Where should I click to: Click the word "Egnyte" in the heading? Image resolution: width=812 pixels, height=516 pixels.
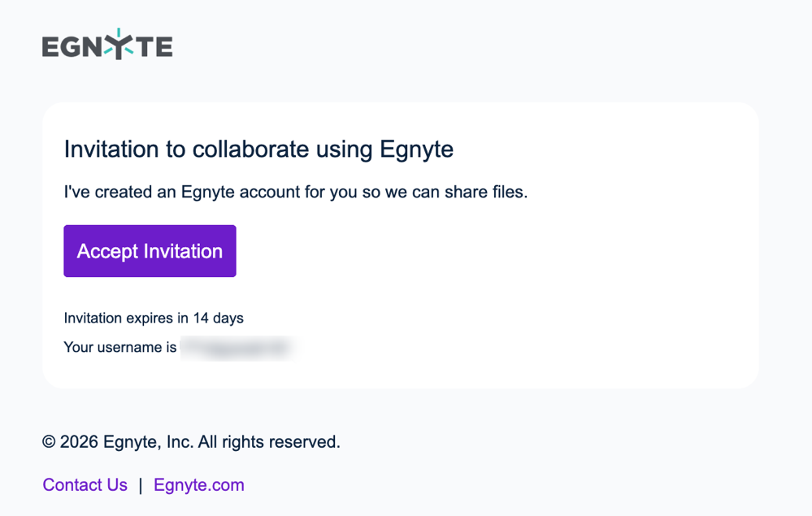point(416,150)
